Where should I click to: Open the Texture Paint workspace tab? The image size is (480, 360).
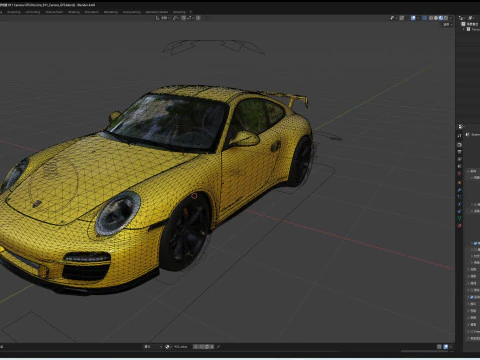coord(54,12)
